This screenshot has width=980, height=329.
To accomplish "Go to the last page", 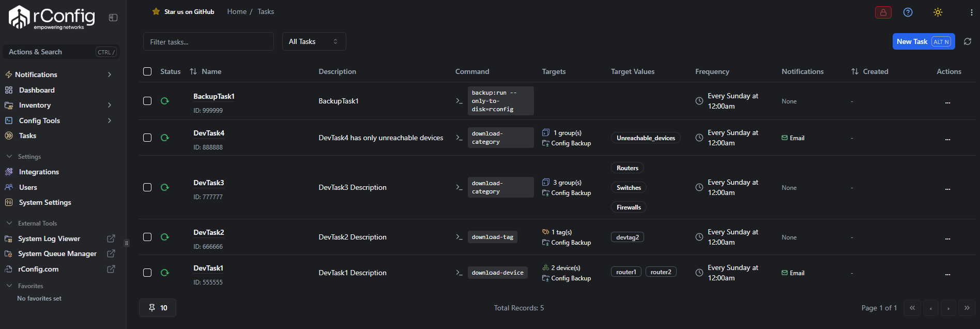I will coord(967,308).
